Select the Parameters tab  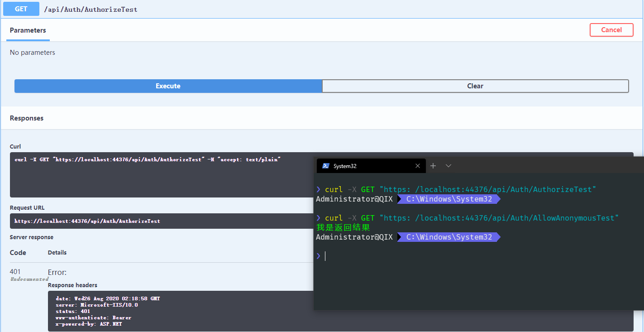point(28,30)
